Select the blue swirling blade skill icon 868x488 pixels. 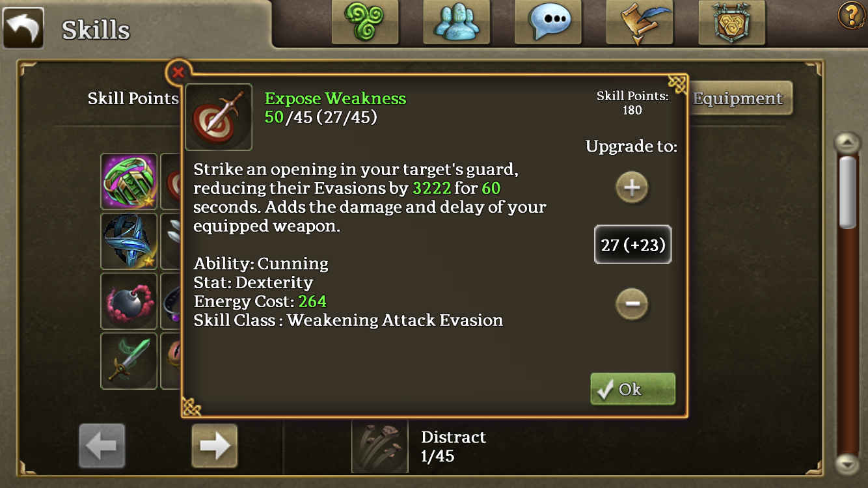[x=129, y=241]
